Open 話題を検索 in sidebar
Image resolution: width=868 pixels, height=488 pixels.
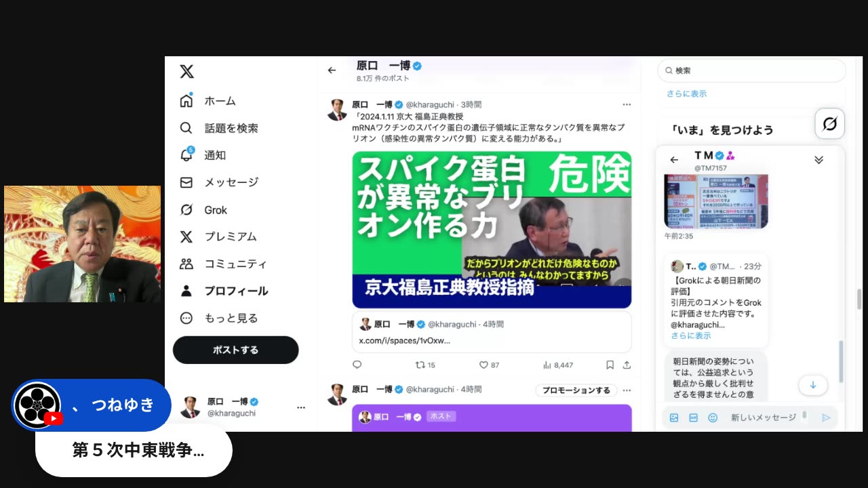(219, 128)
